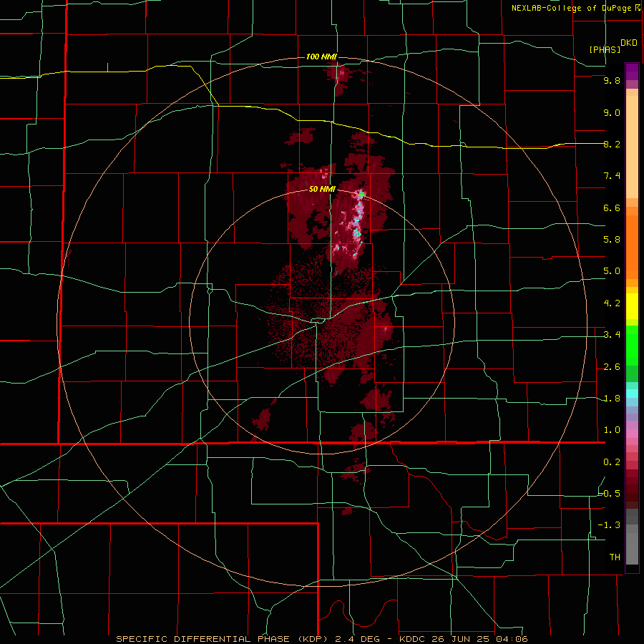This screenshot has height=644, width=644.
Task: Select the 9.0 scale value
Action: pyautogui.click(x=612, y=112)
